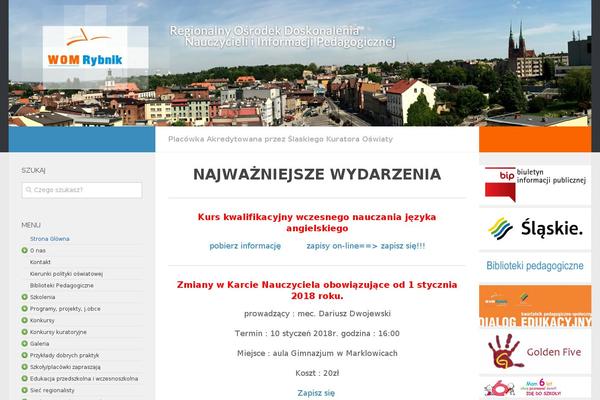Expand Edukacja przedszkolna i wczesnoszkolna icon
This screenshot has width=600, height=400.
point(24,379)
